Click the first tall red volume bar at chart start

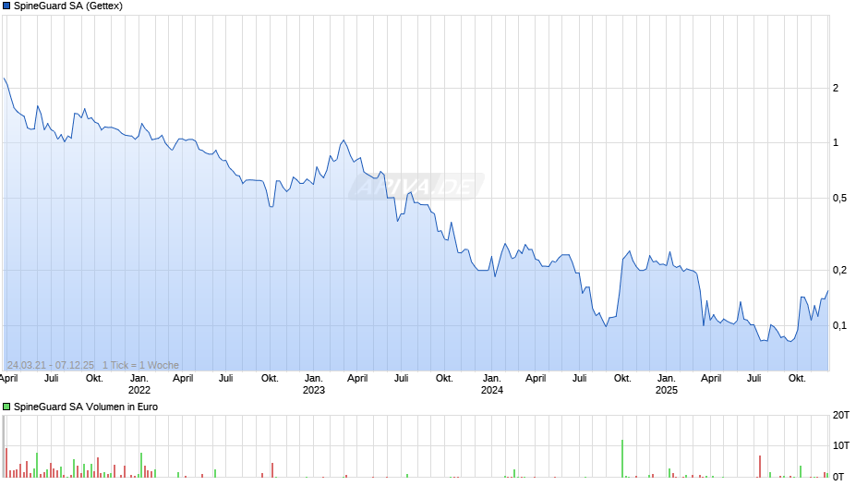(x=6, y=463)
